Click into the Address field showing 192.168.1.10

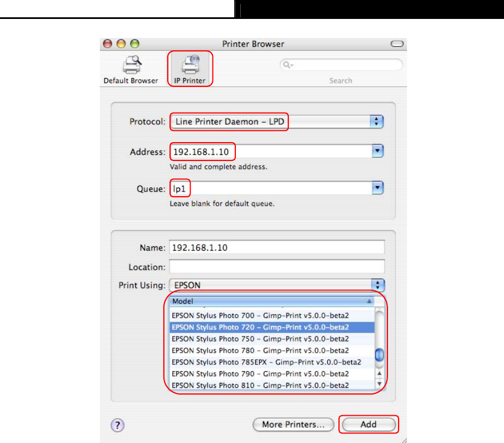click(270, 152)
